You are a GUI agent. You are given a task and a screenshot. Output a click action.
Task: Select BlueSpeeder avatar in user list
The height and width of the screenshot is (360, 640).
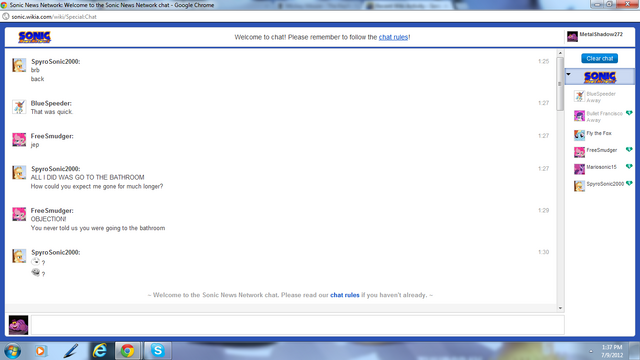[579, 96]
